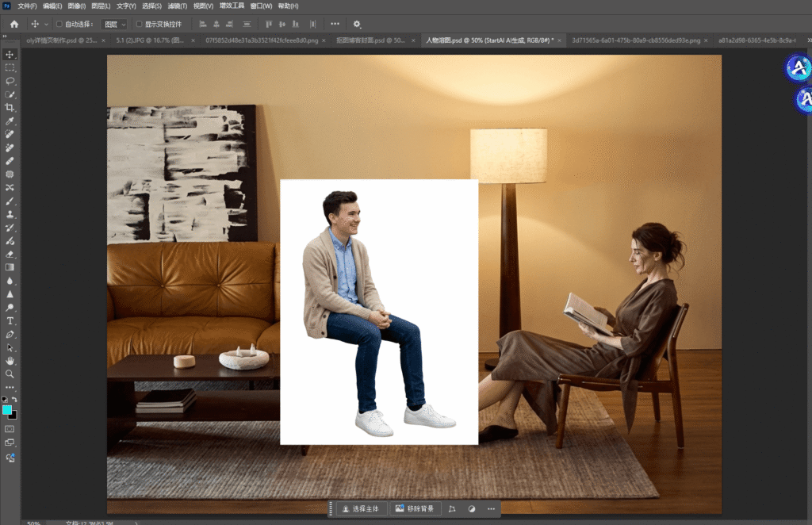The image size is (812, 525).
Task: Click the Home icon in options bar
Action: pyautogui.click(x=13, y=25)
